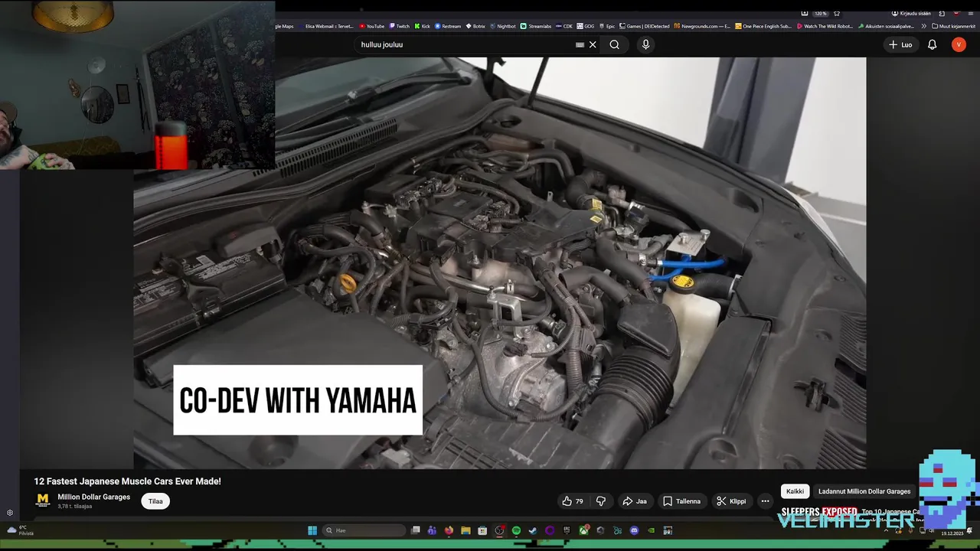Open Epic bookmark

click(x=606, y=26)
